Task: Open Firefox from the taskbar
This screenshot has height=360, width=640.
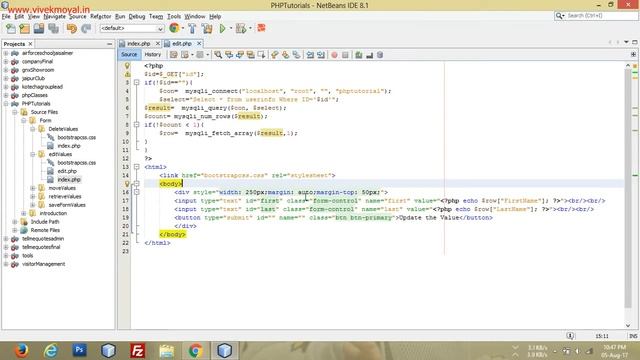Action: pos(21,351)
